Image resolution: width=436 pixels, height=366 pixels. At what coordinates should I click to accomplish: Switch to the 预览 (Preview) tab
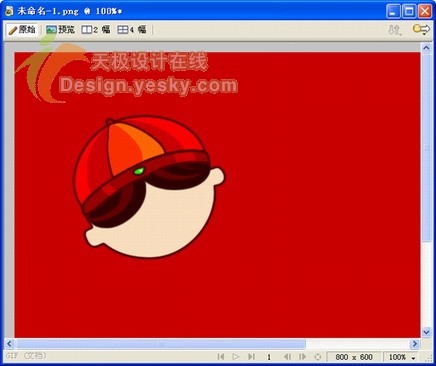point(60,30)
